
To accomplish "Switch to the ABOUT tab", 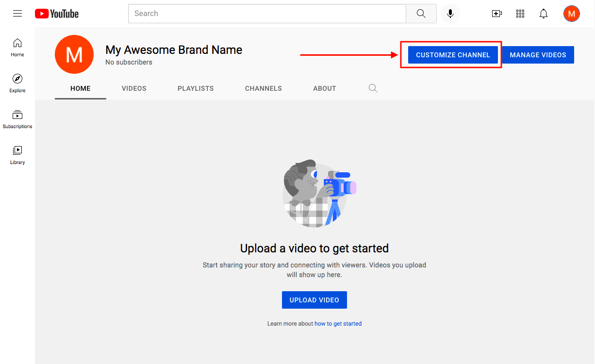I will tap(325, 88).
